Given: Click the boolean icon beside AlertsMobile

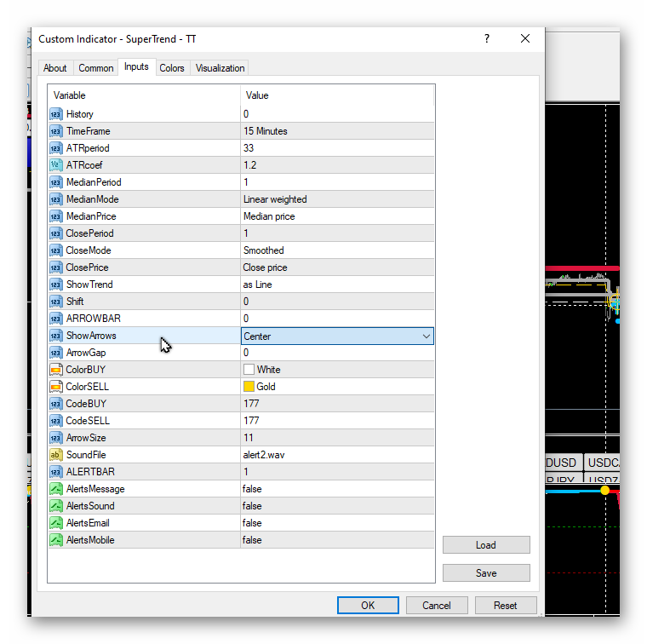Looking at the screenshot, I should (x=56, y=540).
